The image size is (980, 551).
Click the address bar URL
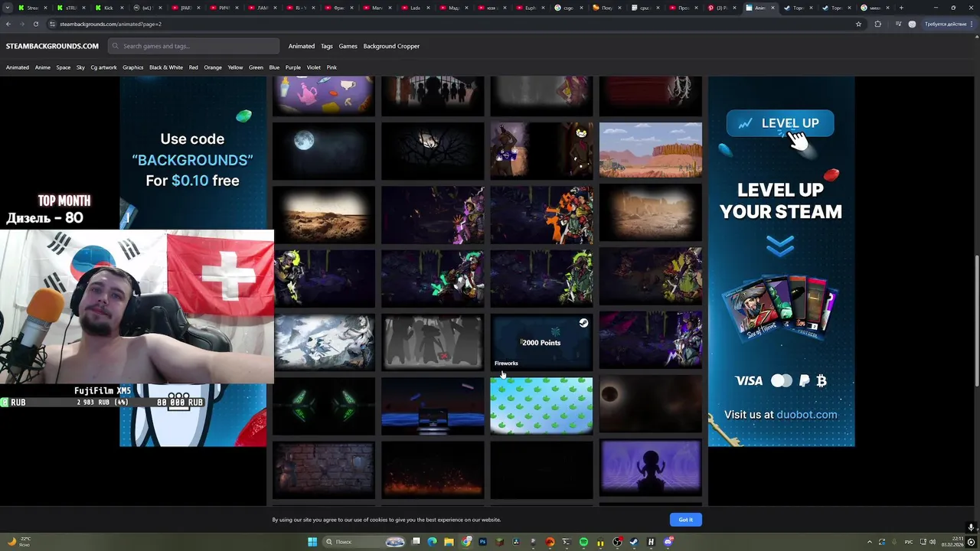[x=110, y=24]
